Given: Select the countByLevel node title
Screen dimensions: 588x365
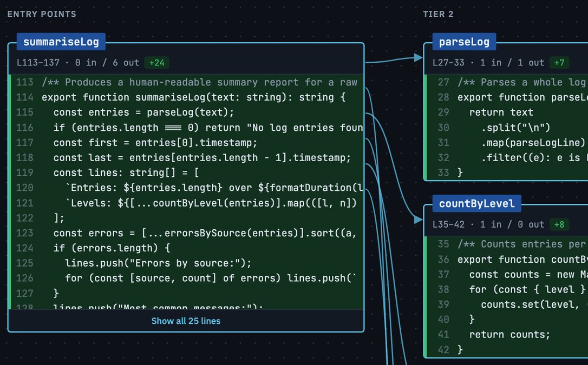Looking at the screenshot, I should pos(476,204).
